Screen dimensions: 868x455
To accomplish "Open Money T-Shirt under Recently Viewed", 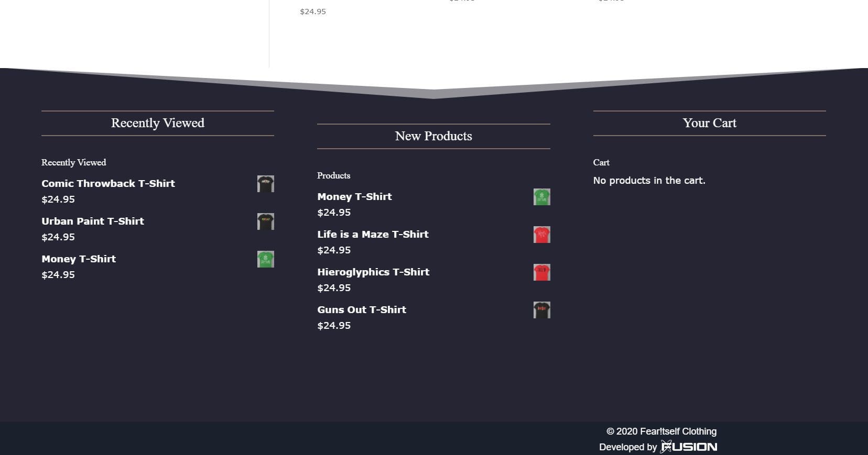I will click(x=79, y=259).
